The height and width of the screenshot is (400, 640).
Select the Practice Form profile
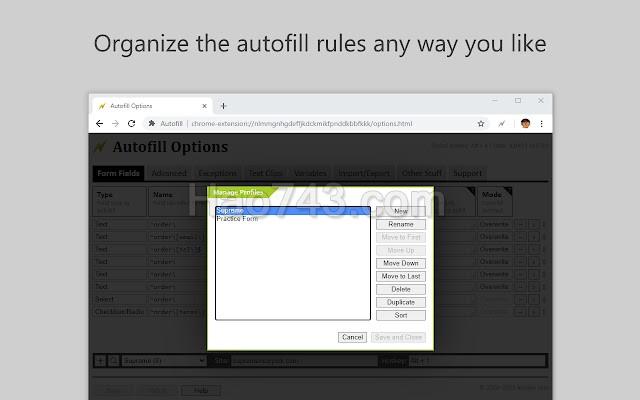293,219
